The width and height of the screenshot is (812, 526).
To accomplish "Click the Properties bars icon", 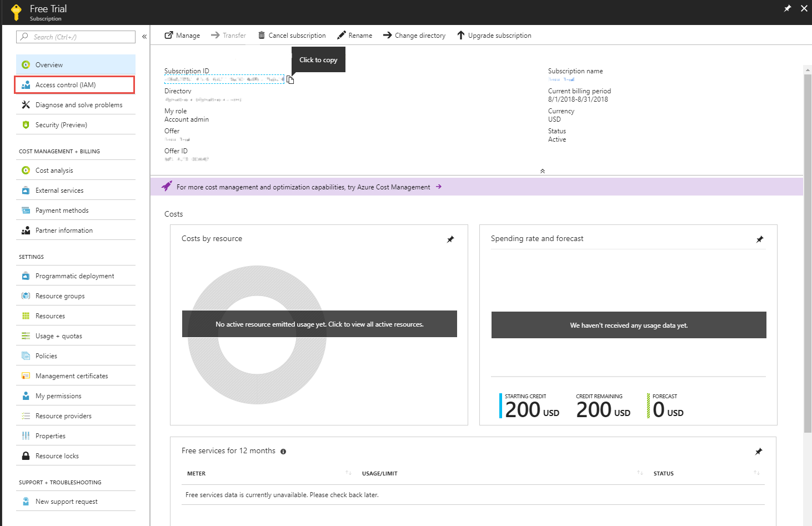I will pos(26,436).
